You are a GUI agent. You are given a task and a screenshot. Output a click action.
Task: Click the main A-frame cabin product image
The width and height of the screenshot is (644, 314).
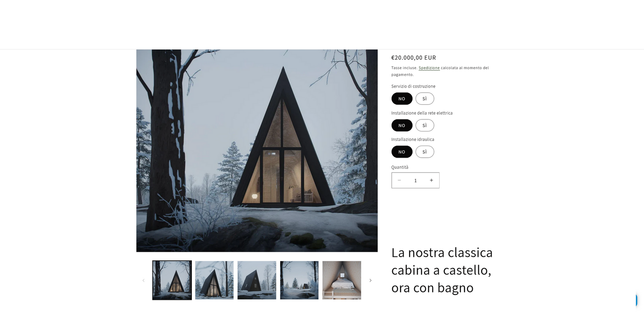[x=257, y=150]
